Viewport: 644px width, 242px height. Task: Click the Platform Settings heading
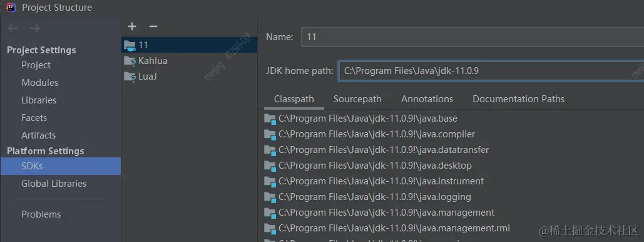(46, 151)
